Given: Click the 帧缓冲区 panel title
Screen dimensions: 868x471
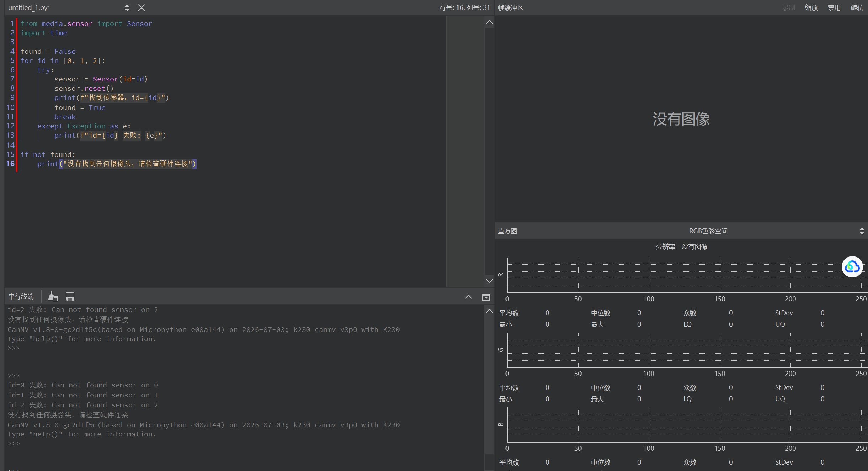Looking at the screenshot, I should (x=511, y=8).
